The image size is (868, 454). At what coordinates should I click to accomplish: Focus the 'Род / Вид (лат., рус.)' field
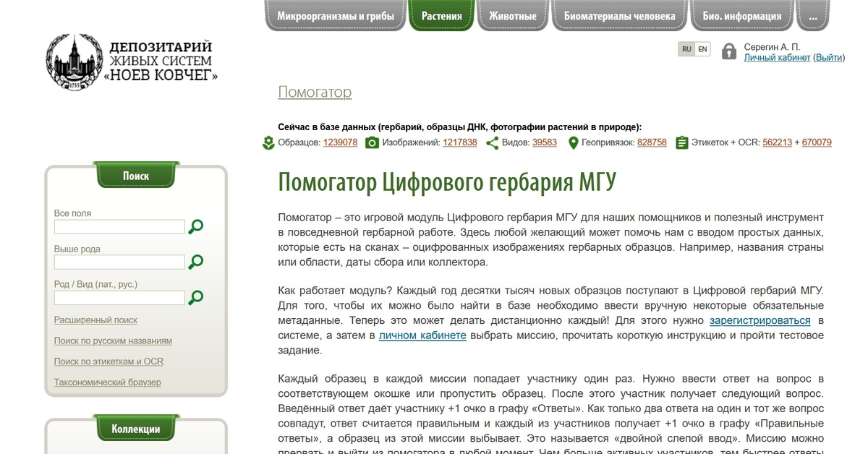119,298
